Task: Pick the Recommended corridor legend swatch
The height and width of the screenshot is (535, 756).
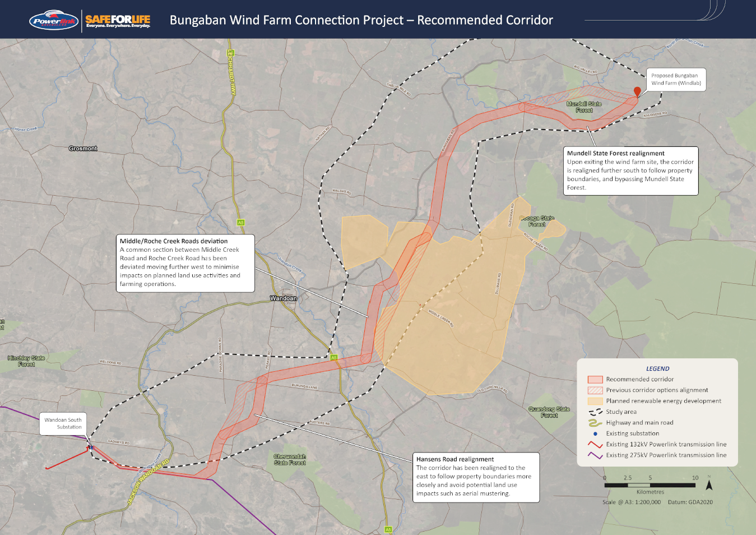Action: 595,380
